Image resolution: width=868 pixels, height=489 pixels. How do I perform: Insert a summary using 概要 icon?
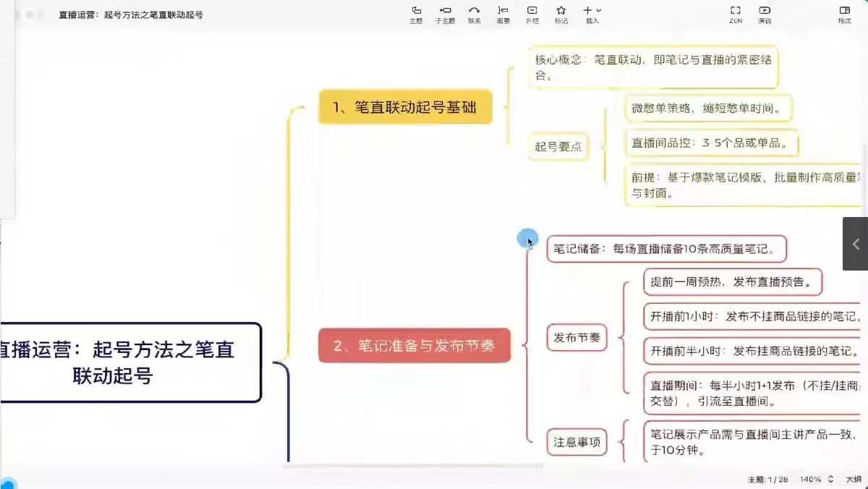tap(503, 14)
